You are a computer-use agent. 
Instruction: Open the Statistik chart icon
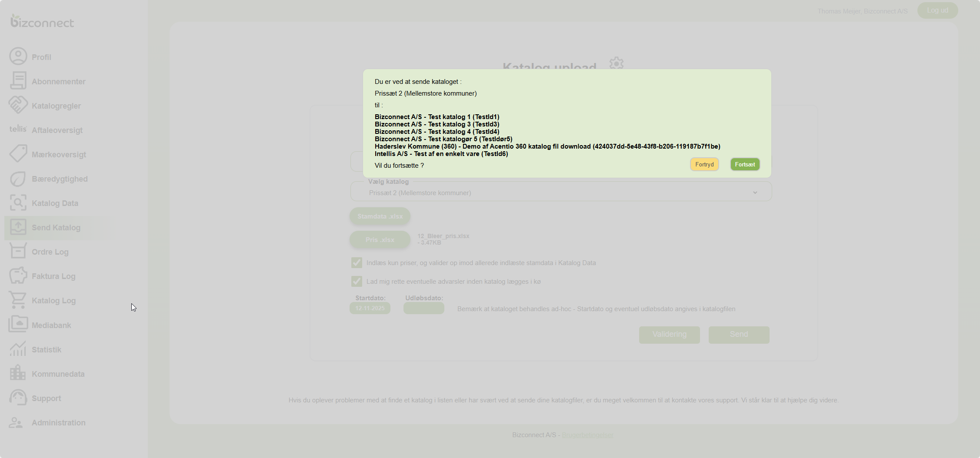(x=18, y=349)
